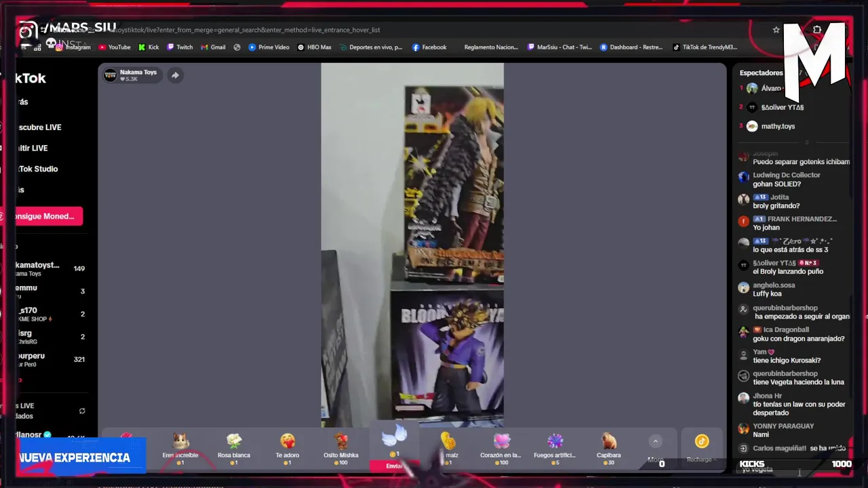
Task: Open the YouTube bookmark
Action: (115, 47)
